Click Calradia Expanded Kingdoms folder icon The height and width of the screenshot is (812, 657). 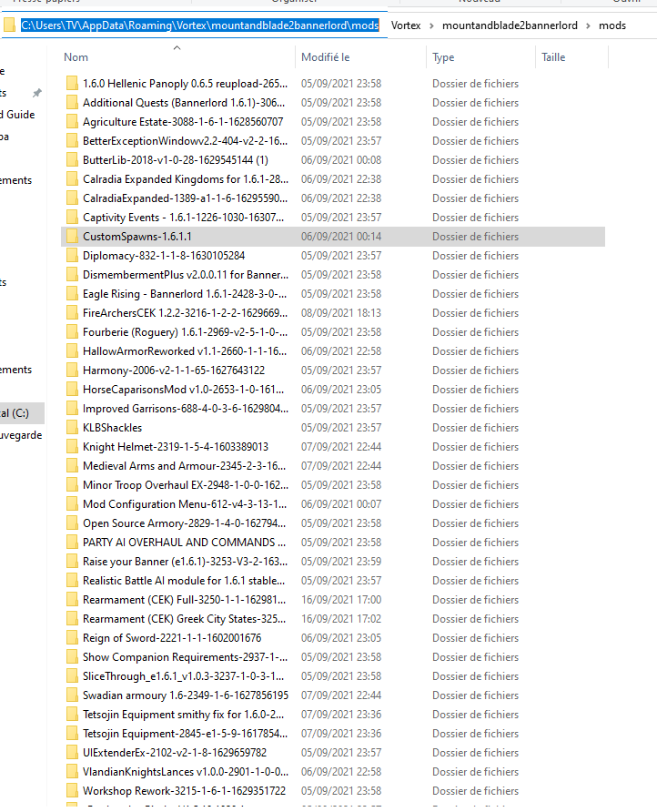tap(72, 179)
